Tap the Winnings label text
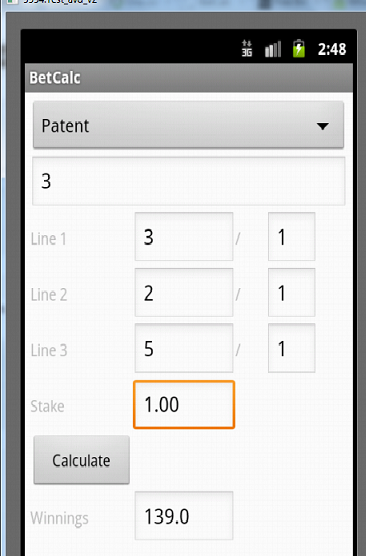Viewport: 366px width, 556px height. [x=60, y=518]
